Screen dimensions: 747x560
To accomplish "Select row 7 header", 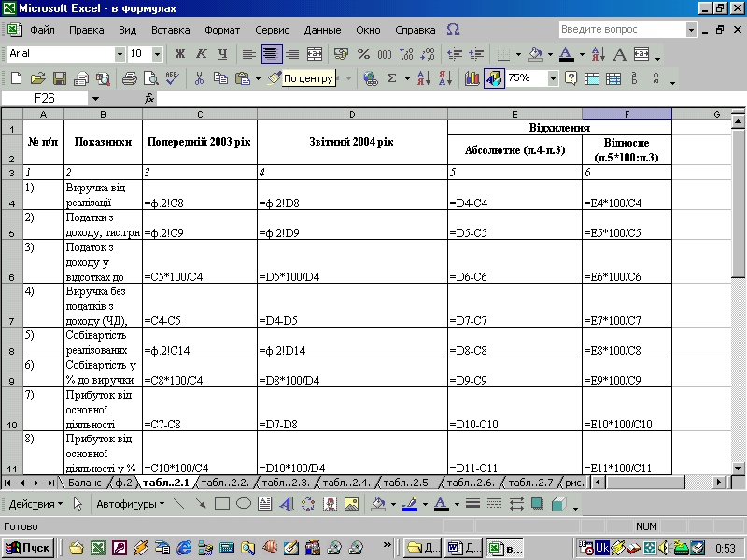I will click(12, 305).
